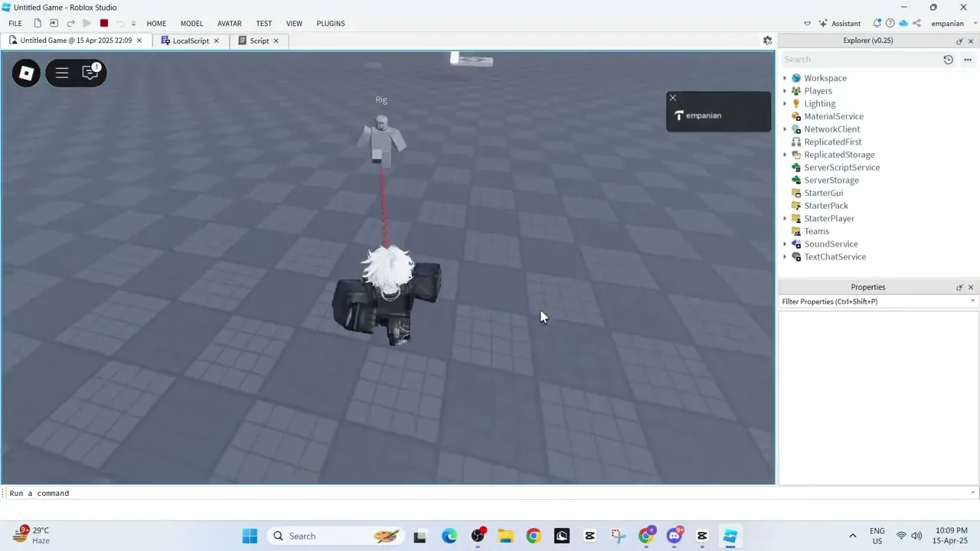Click the Explorer history clock icon
Screen dimensions: 980x551
948,60
